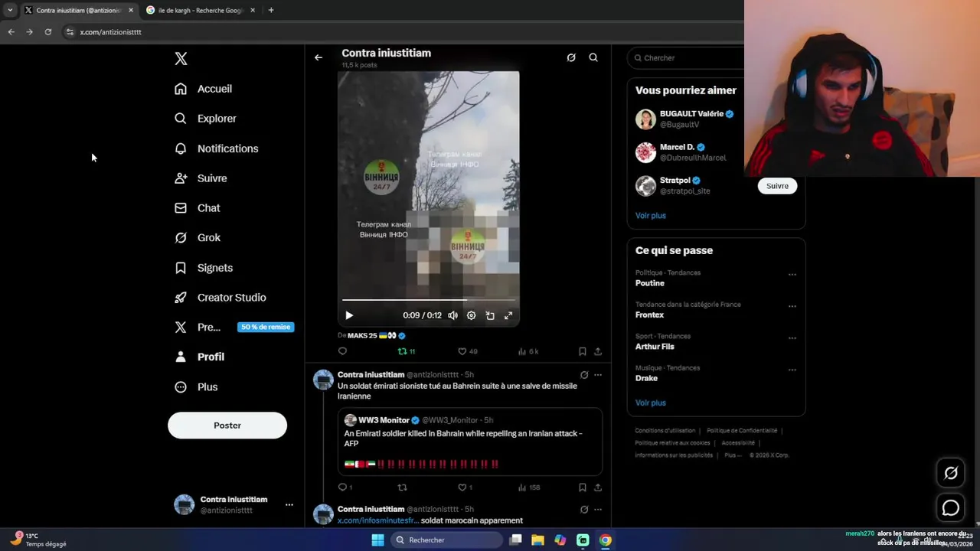Viewport: 980px width, 551px height.
Task: Open Grok from the sidebar
Action: pos(198,238)
